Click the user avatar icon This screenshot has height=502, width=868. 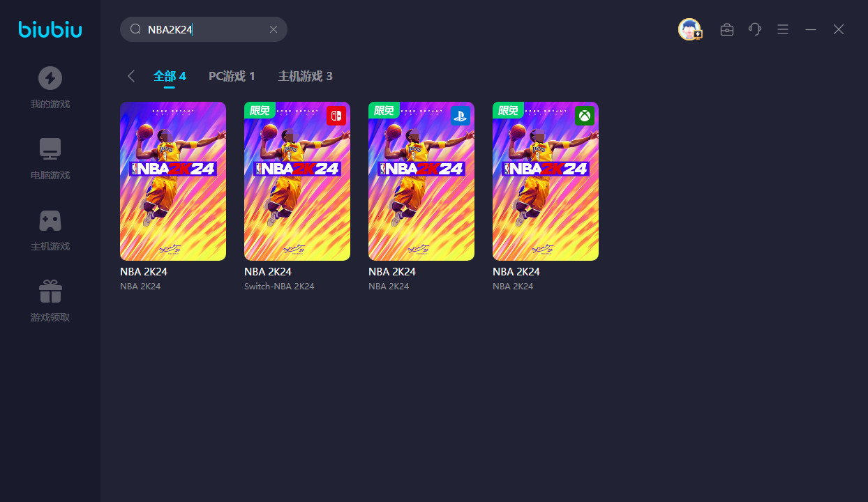click(689, 29)
